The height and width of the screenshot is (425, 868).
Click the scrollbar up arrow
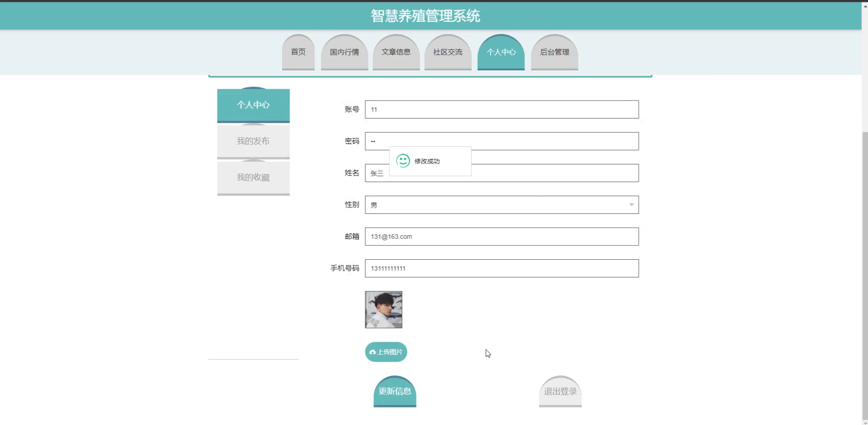tap(865, 6)
